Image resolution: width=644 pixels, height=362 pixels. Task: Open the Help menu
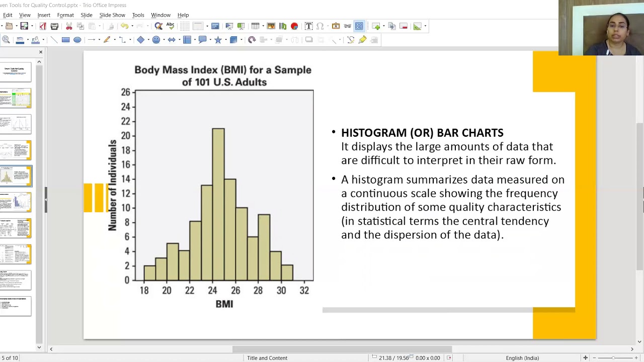[x=183, y=15]
